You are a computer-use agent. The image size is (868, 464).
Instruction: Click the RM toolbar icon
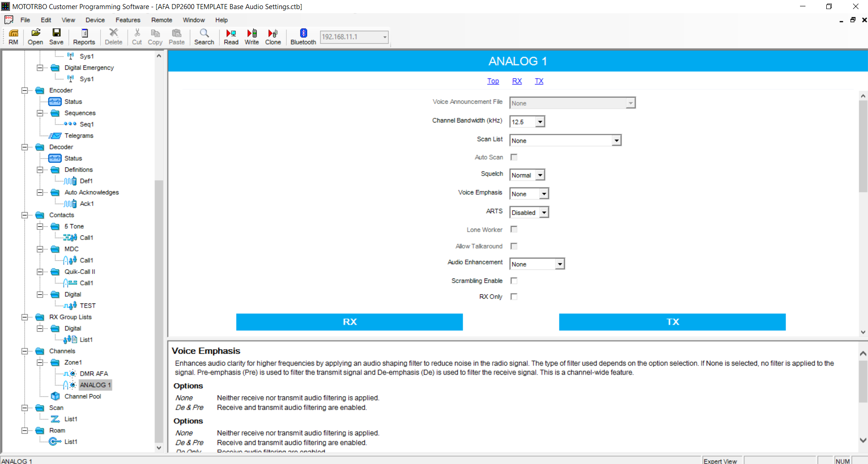[x=14, y=36]
